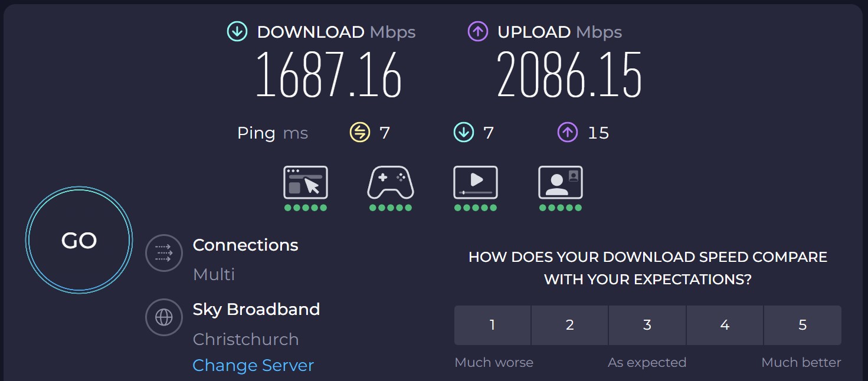Click the gaming controller experience icon
This screenshot has height=381, width=868.
pos(391,183)
